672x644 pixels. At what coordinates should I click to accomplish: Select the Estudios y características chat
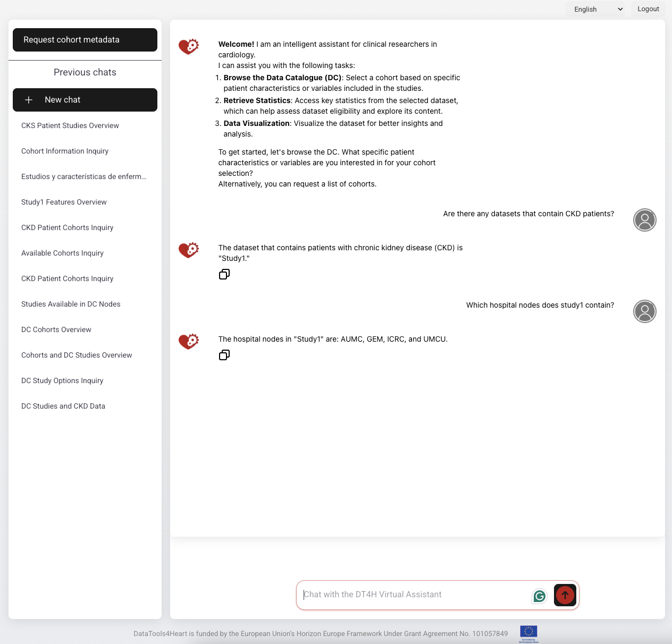tap(83, 176)
